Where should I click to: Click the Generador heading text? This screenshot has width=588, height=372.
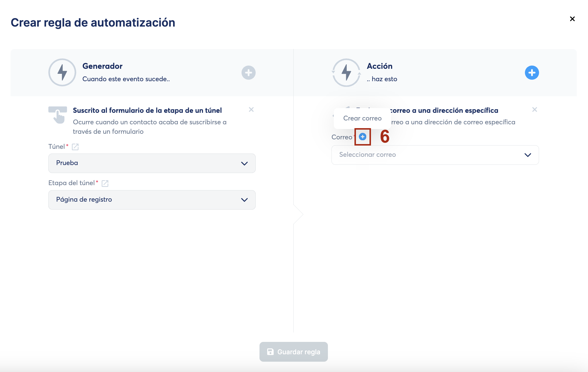[x=102, y=66]
